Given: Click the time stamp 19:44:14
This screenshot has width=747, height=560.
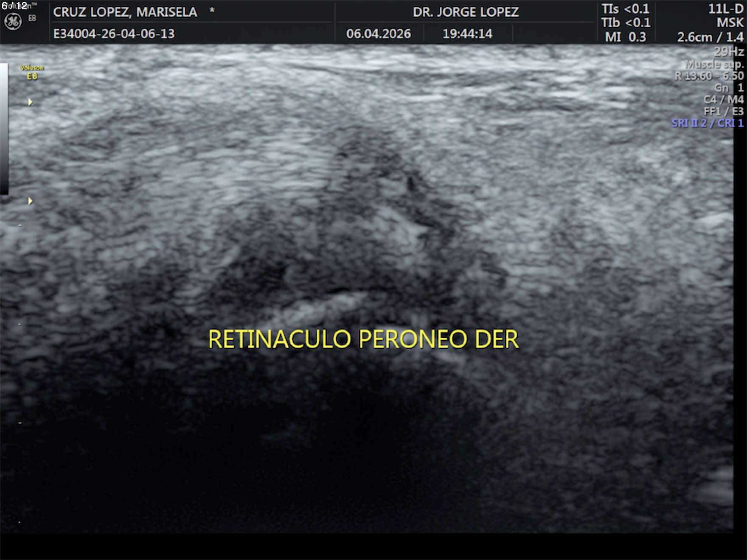Looking at the screenshot, I should click(x=467, y=34).
